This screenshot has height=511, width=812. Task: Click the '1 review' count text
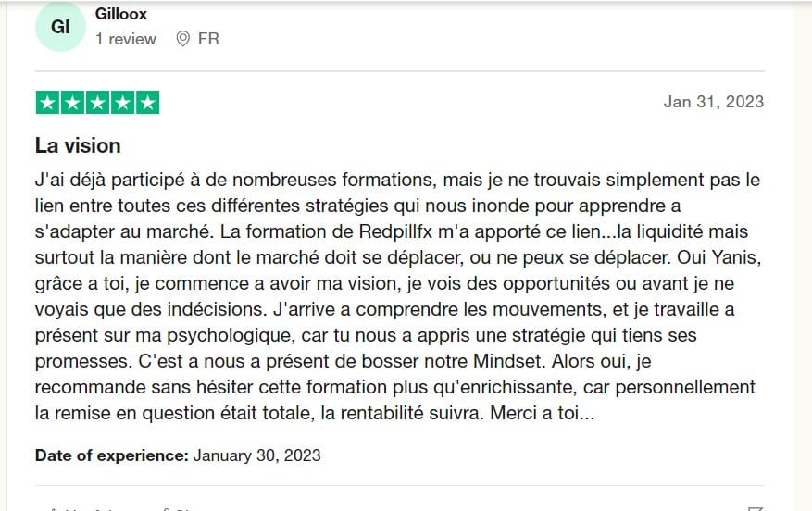point(126,39)
